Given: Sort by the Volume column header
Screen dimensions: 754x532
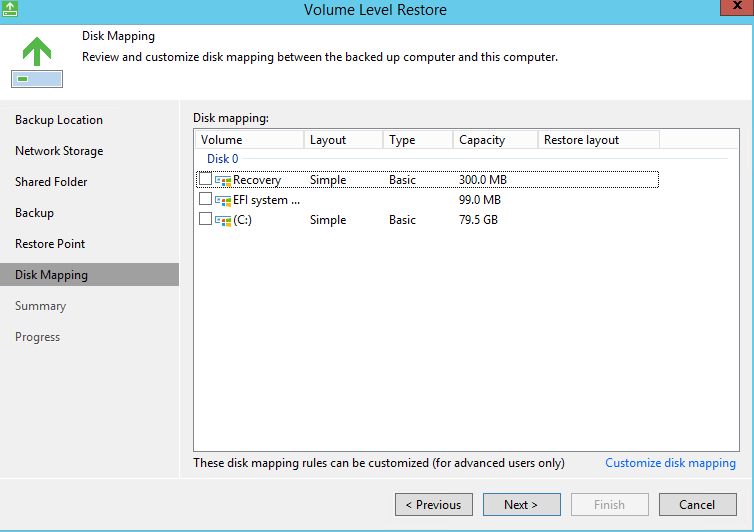Looking at the screenshot, I should (249, 140).
